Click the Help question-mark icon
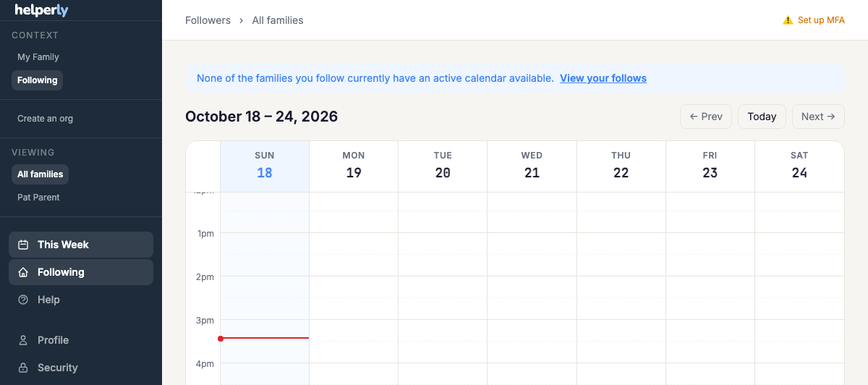This screenshot has height=385, width=868. pyautogui.click(x=23, y=300)
